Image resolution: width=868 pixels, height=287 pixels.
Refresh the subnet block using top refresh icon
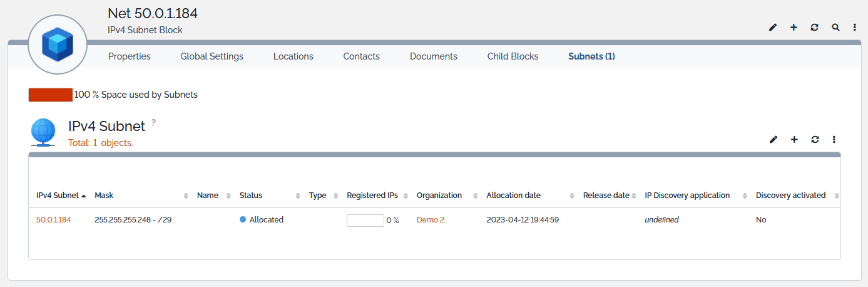pyautogui.click(x=814, y=28)
